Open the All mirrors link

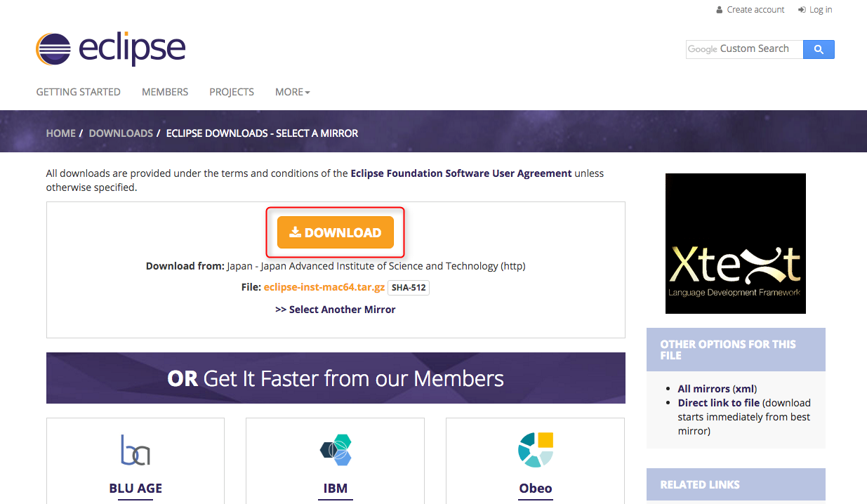click(x=704, y=389)
